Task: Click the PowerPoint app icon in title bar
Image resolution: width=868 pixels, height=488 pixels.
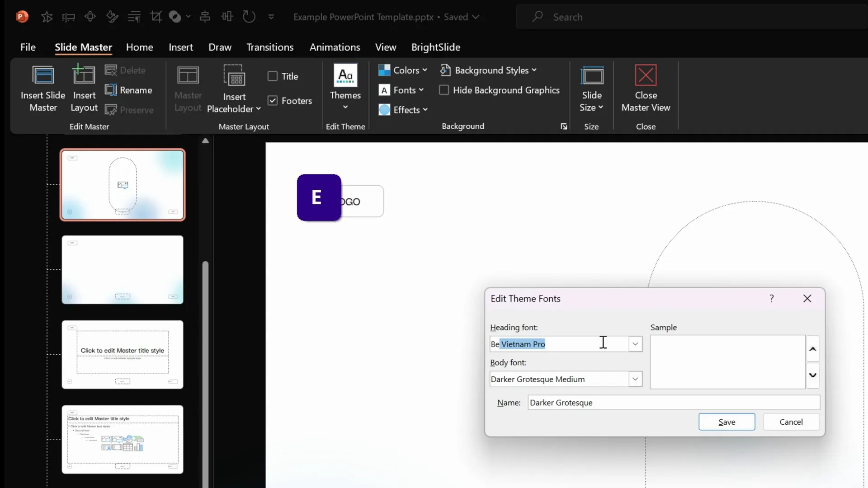Action: pos(22,17)
